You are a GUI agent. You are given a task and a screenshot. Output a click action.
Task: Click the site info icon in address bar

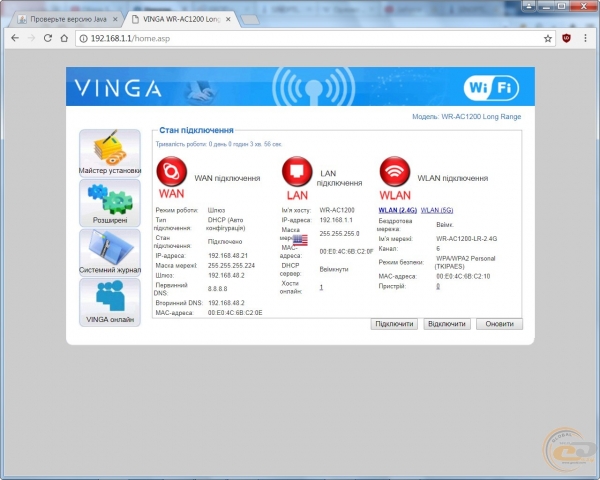pyautogui.click(x=83, y=39)
